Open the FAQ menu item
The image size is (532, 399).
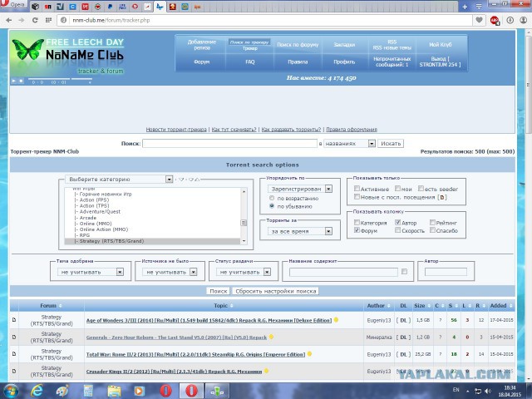coord(250,62)
